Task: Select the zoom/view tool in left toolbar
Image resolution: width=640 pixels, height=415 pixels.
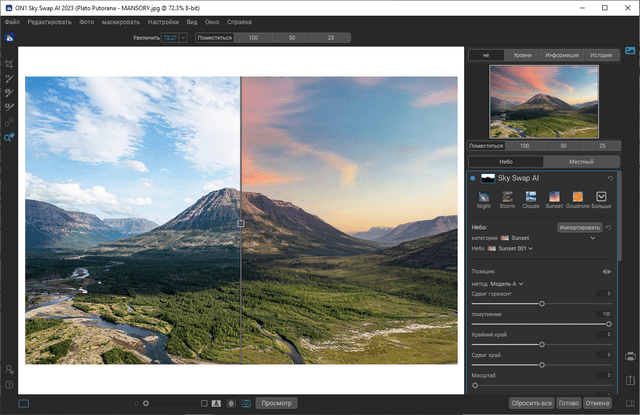Action: tap(9, 138)
